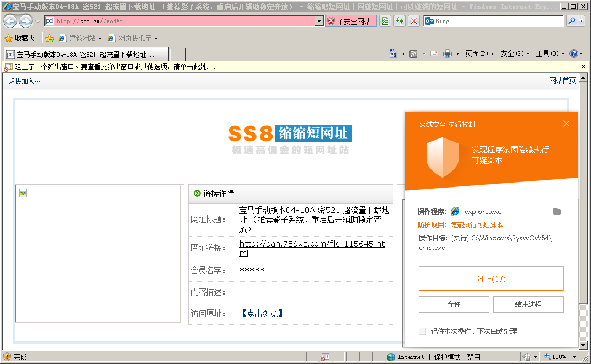Expand the Home button dropdown arrow
This screenshot has height=364, width=591.
click(x=403, y=53)
